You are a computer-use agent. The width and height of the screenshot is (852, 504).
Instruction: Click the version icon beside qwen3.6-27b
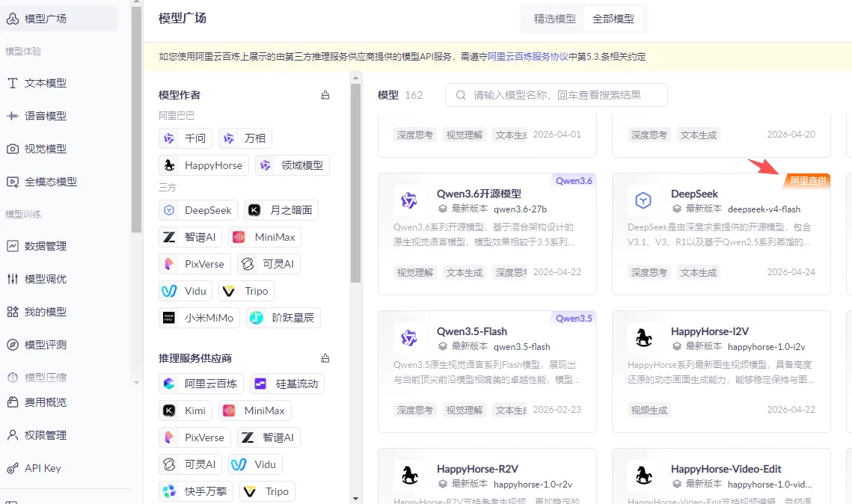point(443,209)
